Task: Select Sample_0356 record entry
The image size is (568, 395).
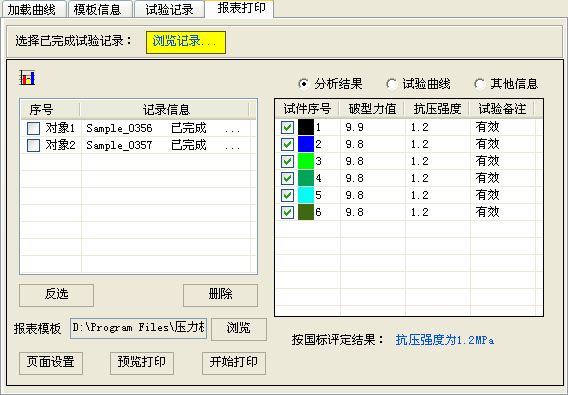Action: [119, 128]
